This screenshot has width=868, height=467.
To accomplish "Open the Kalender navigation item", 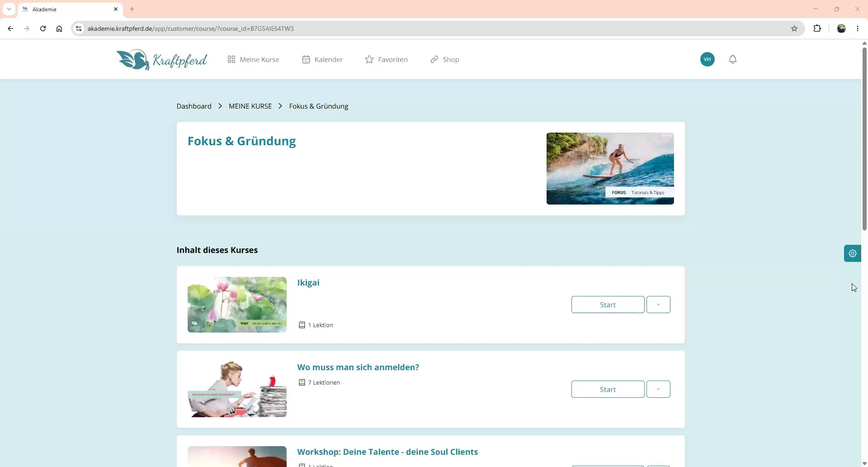I will [322, 59].
